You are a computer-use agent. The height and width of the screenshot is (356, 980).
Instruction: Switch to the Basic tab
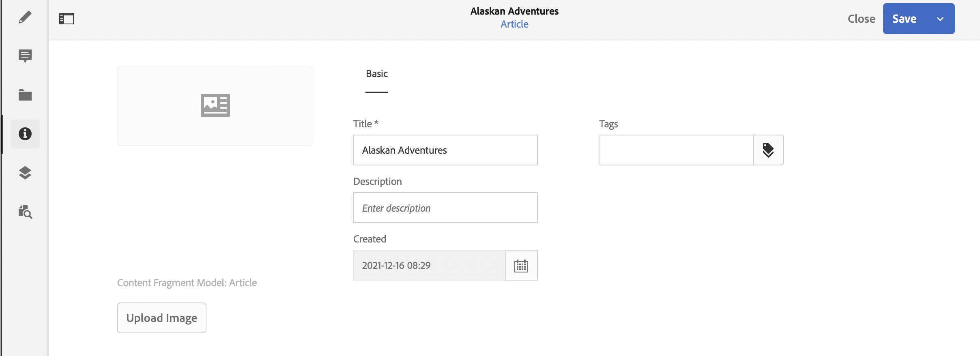click(x=377, y=74)
